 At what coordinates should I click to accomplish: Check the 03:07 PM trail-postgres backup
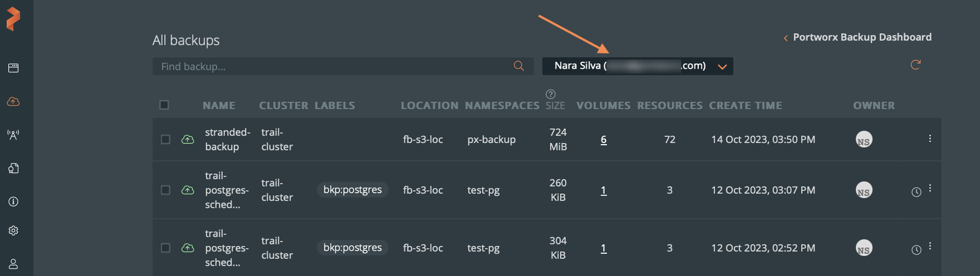click(165, 190)
